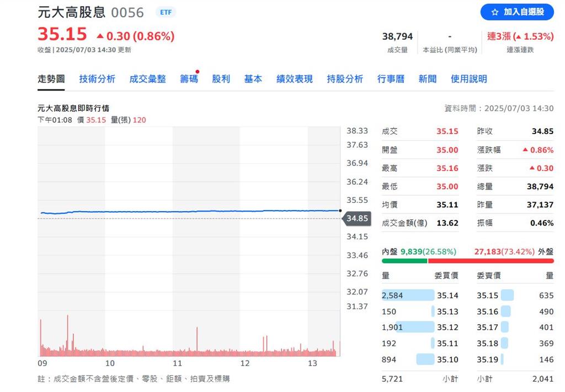The height and width of the screenshot is (392, 565).
Task: Open the 持股分析 tab
Action: pos(345,79)
